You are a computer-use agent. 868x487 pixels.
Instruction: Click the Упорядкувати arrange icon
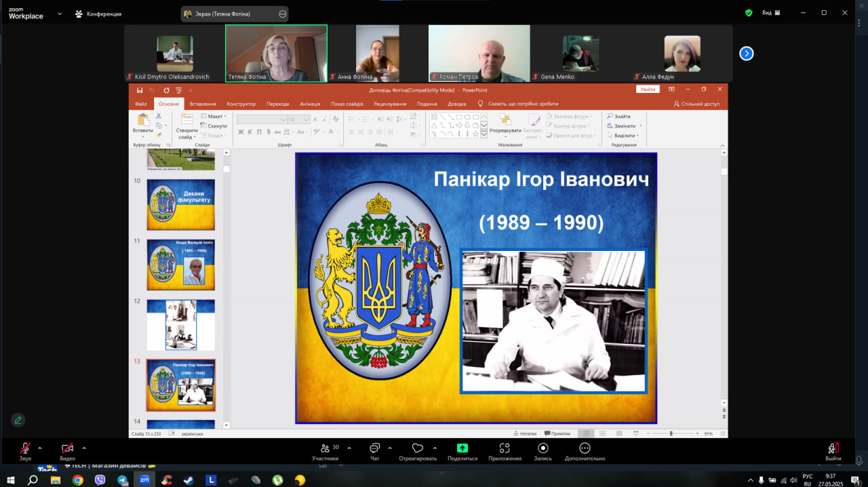point(505,120)
